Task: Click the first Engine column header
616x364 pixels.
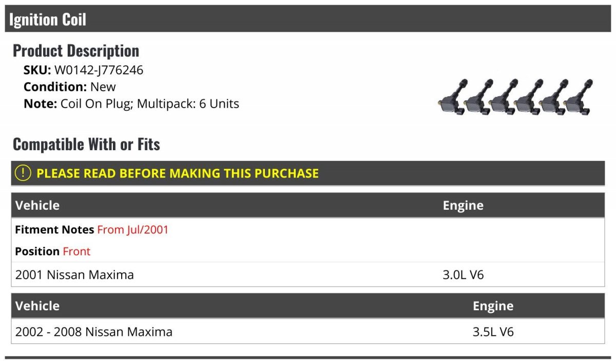Action: click(x=463, y=206)
